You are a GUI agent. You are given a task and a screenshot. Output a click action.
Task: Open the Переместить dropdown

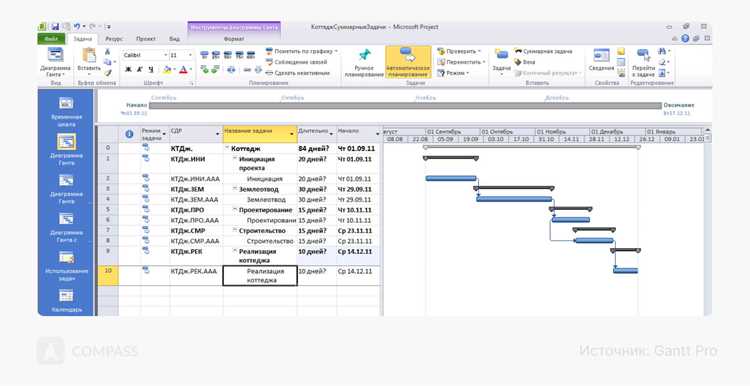pos(462,62)
